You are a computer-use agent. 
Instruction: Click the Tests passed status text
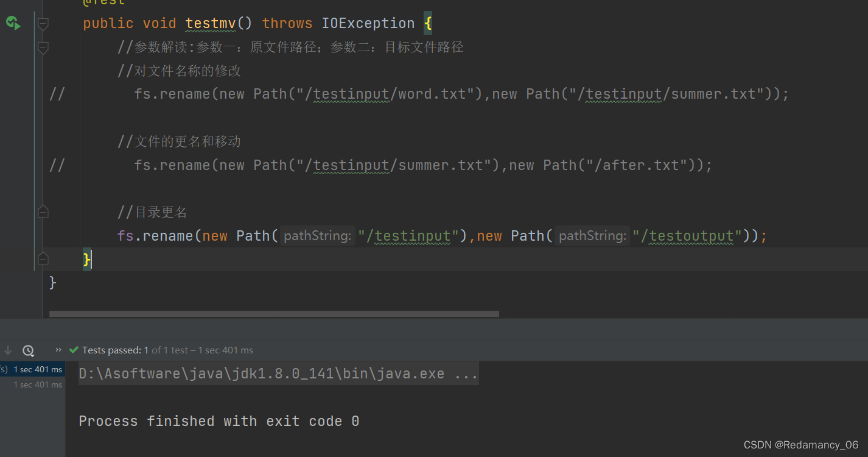[167, 350]
